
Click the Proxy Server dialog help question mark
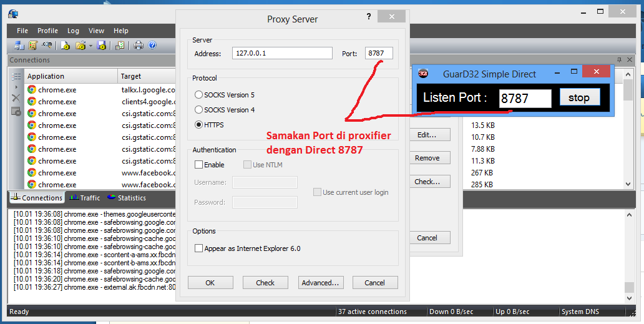[368, 16]
